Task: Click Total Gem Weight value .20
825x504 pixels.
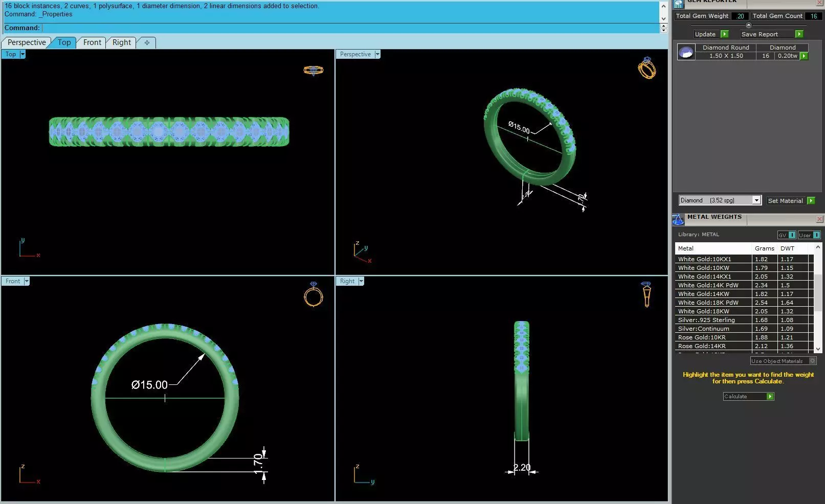Action: click(x=740, y=16)
